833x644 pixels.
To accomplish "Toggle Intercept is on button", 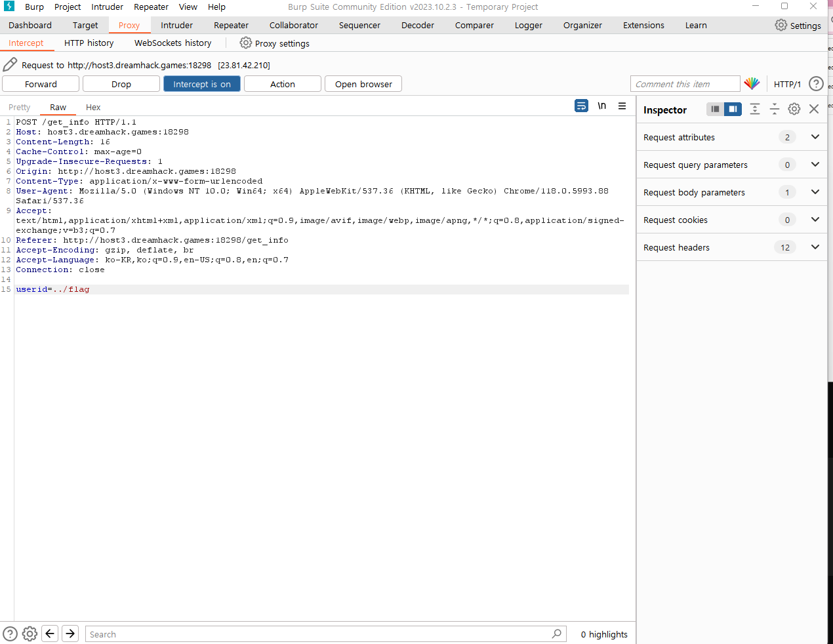I will pyautogui.click(x=202, y=84).
